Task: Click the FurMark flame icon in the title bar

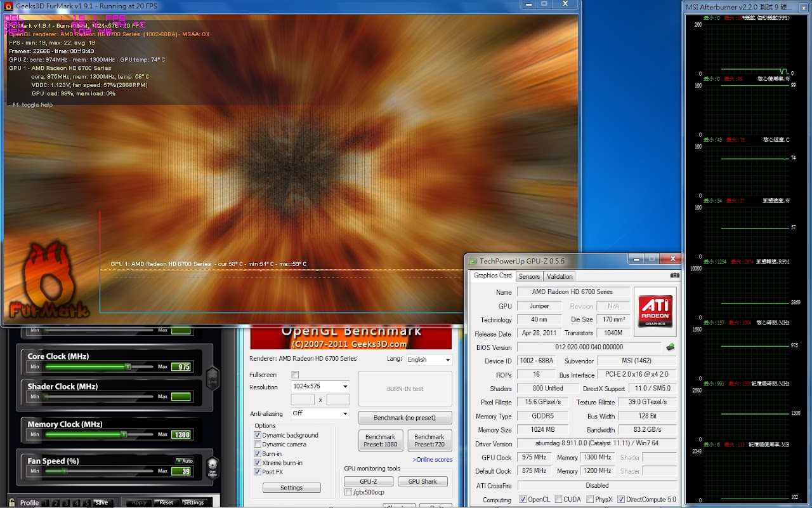Action: [x=8, y=6]
